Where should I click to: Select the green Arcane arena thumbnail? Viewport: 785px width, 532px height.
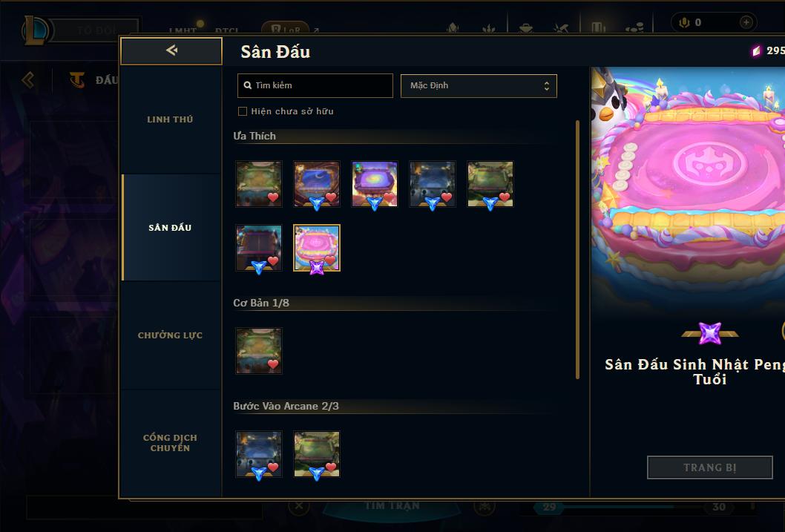pyautogui.click(x=316, y=454)
